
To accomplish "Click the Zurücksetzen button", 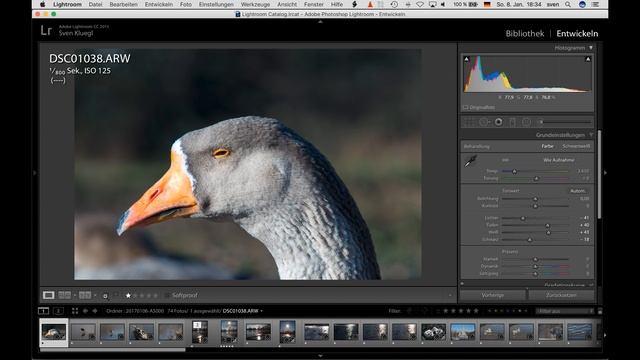I will 561,295.
